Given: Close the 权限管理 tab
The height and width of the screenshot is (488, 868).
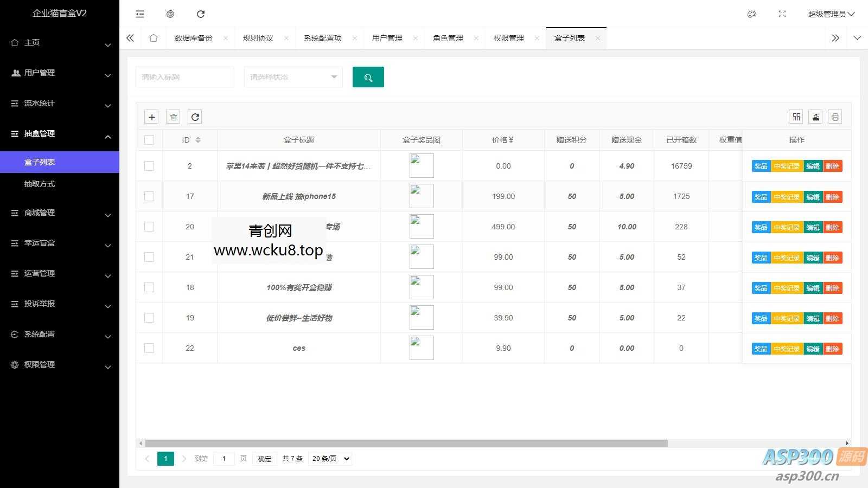Looking at the screenshot, I should [537, 38].
